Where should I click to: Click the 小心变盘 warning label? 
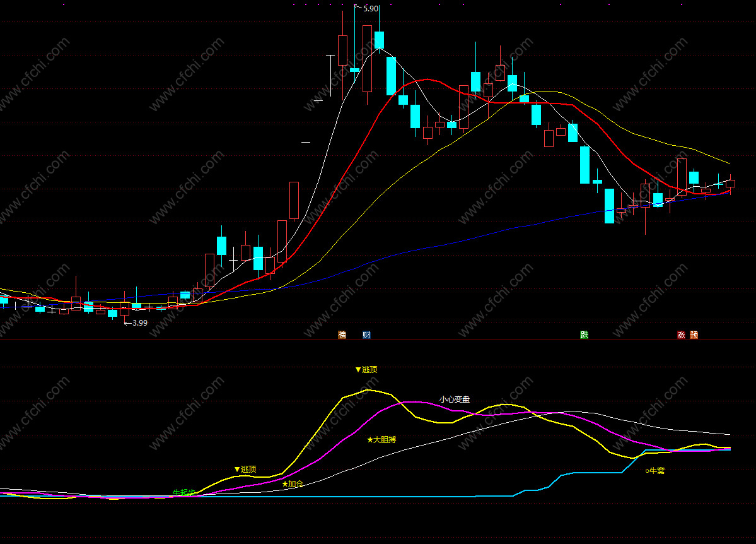(x=455, y=399)
